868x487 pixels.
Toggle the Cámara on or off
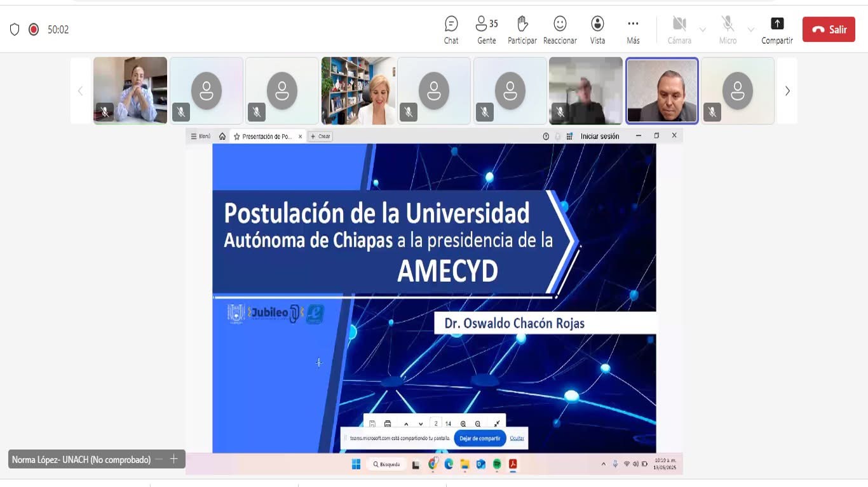click(679, 30)
